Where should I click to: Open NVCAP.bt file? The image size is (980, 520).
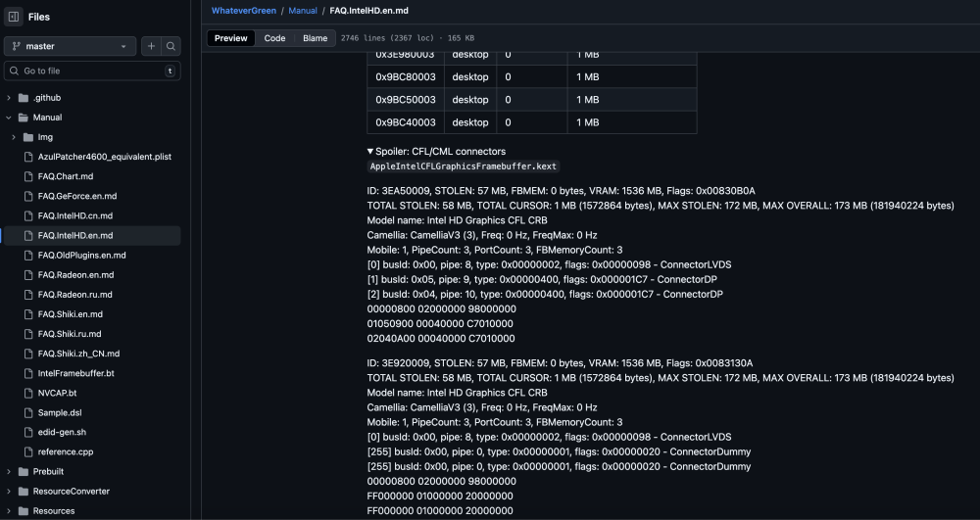pyautogui.click(x=57, y=394)
